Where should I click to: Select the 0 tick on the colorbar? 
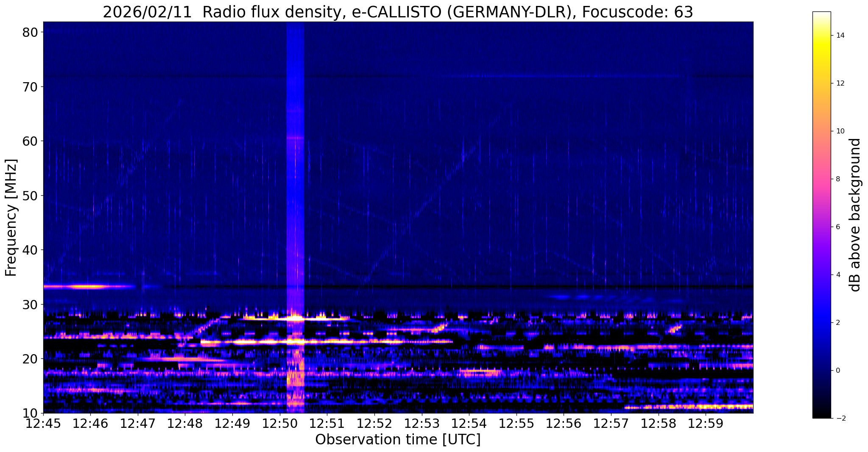coord(838,371)
